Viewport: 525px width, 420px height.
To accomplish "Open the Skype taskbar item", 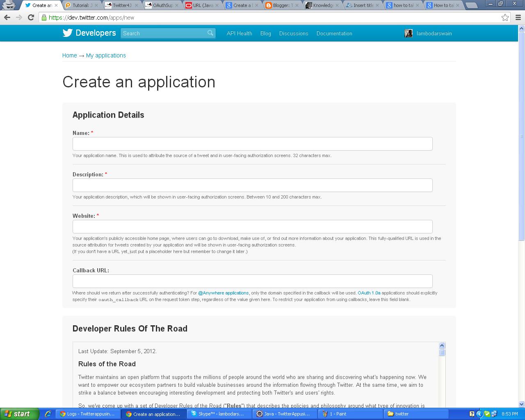I will pos(219,414).
